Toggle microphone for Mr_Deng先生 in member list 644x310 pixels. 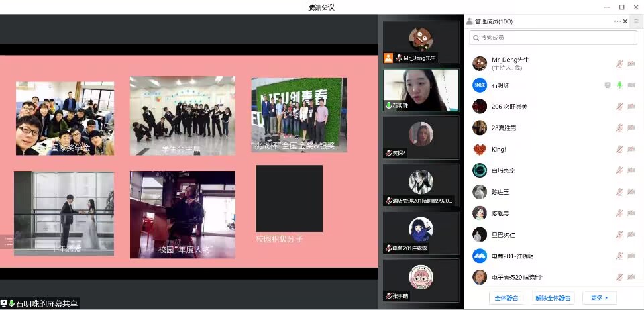click(620, 64)
